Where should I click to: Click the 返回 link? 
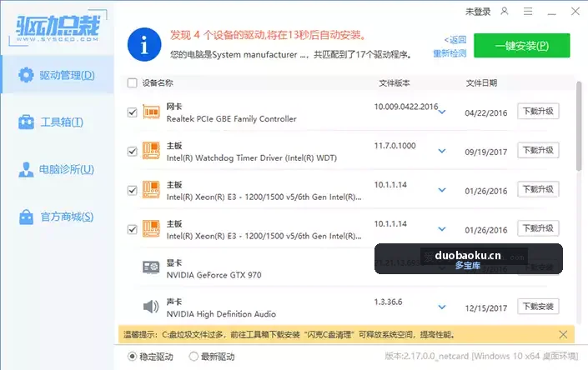[x=455, y=40]
